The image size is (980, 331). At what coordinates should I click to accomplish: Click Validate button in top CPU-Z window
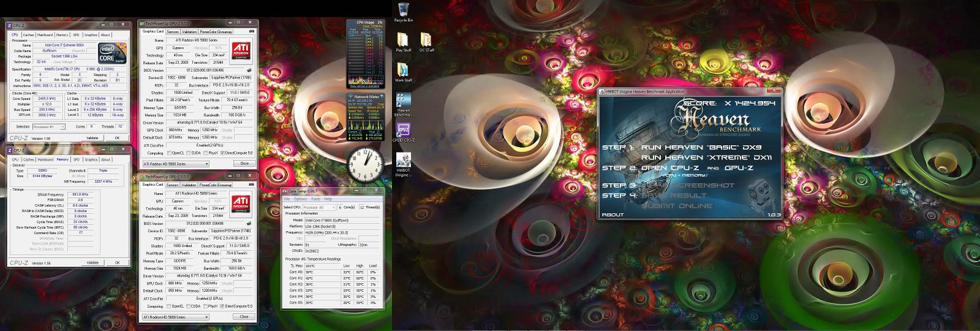coord(92,138)
